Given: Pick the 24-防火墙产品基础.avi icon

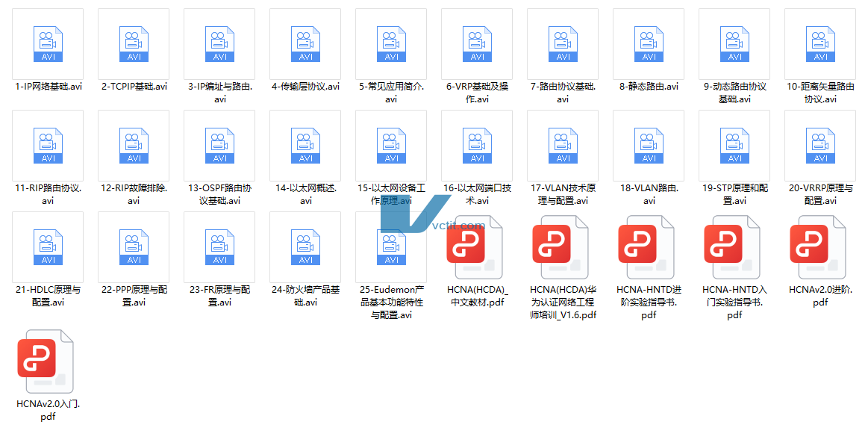Looking at the screenshot, I should (x=305, y=247).
